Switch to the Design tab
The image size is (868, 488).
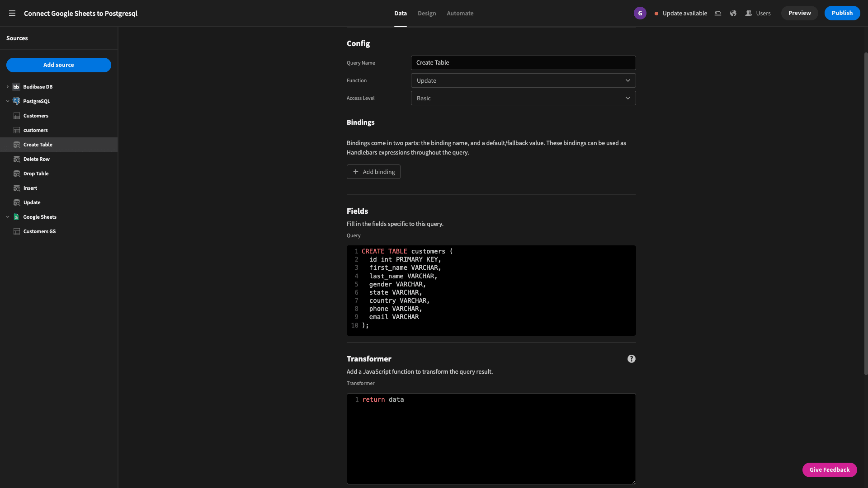[426, 14]
